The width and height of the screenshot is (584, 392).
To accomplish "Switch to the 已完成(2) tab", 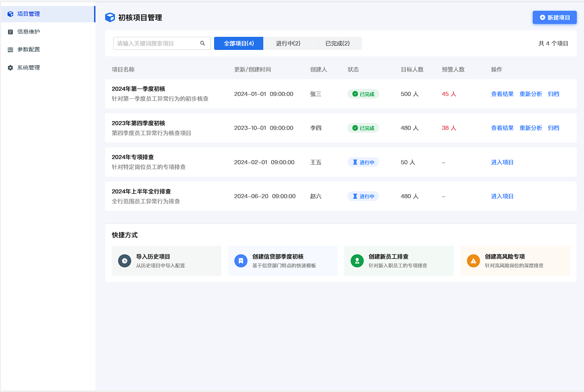I will click(x=337, y=43).
